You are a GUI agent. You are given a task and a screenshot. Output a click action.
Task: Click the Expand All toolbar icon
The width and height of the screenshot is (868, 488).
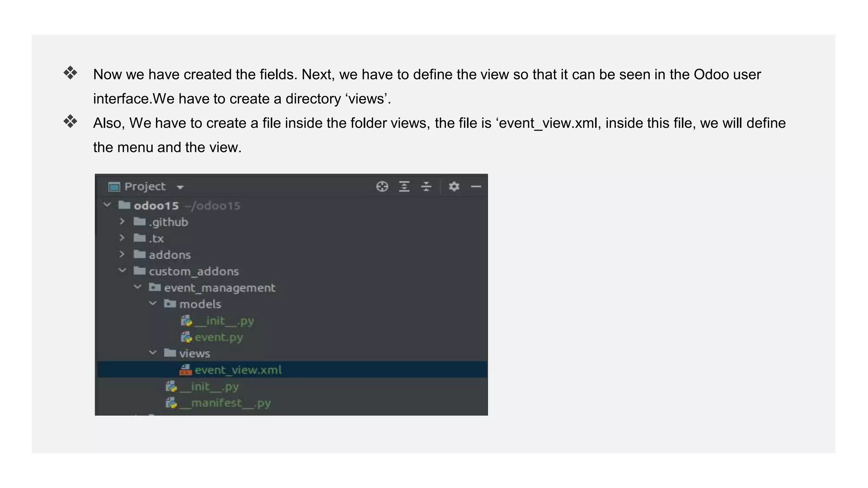click(x=404, y=186)
